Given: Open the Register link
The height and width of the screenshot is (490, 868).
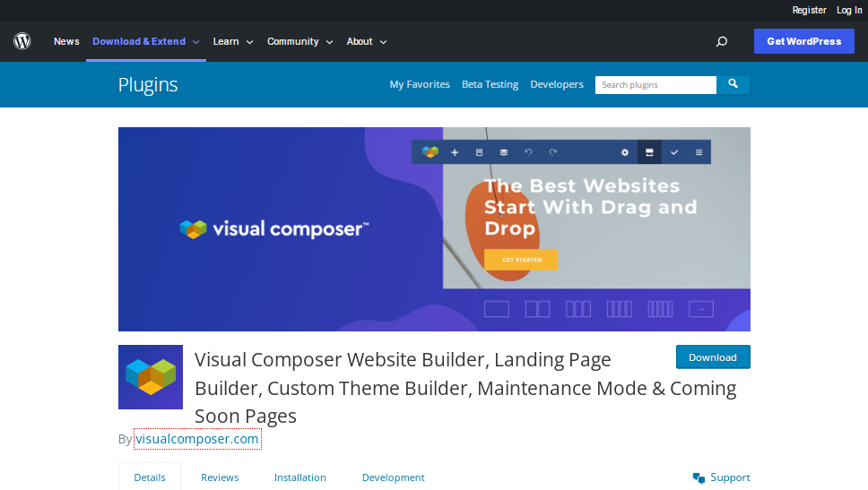Looking at the screenshot, I should coord(809,10).
